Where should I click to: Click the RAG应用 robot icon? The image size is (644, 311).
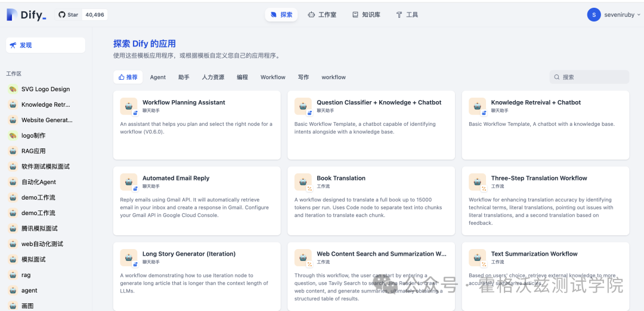13,151
